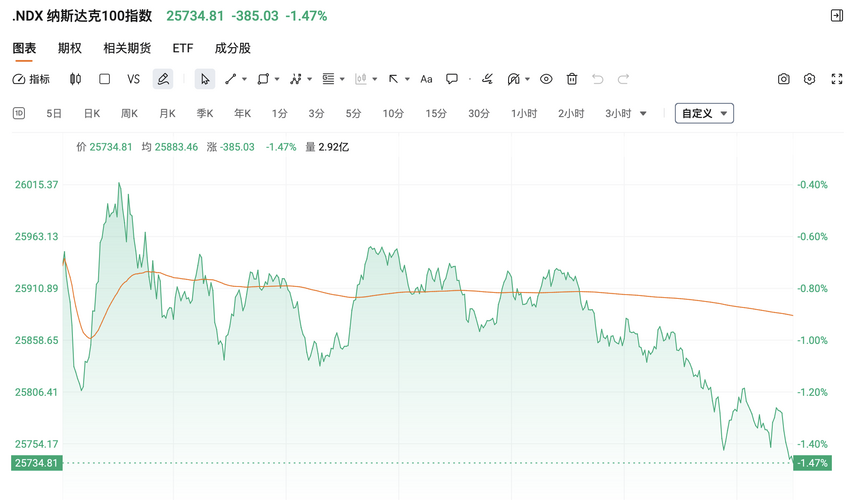855x500 pixels.
Task: Open the 指标 indicators panel
Action: click(x=31, y=79)
